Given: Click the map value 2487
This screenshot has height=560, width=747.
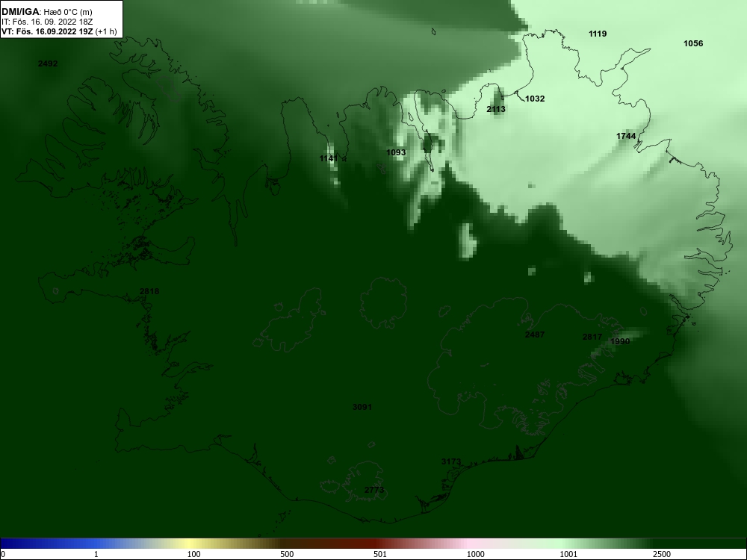Looking at the screenshot, I should click(x=535, y=335).
